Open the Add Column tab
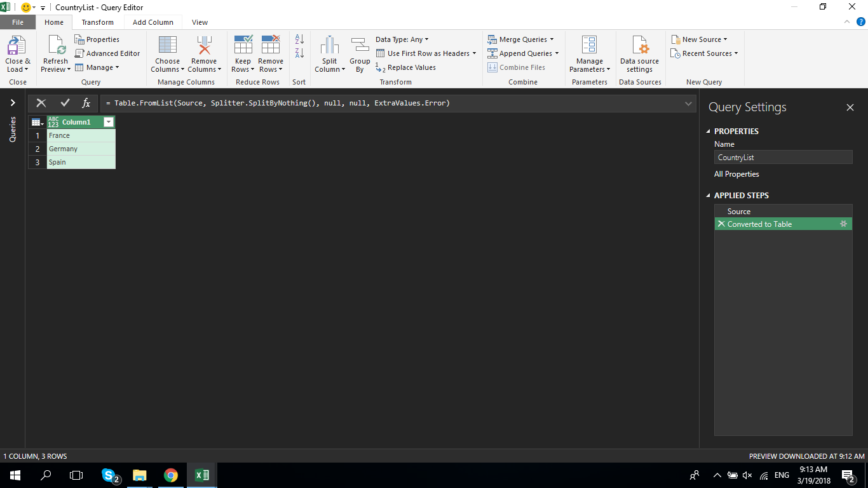This screenshot has height=488, width=868. tap(153, 22)
